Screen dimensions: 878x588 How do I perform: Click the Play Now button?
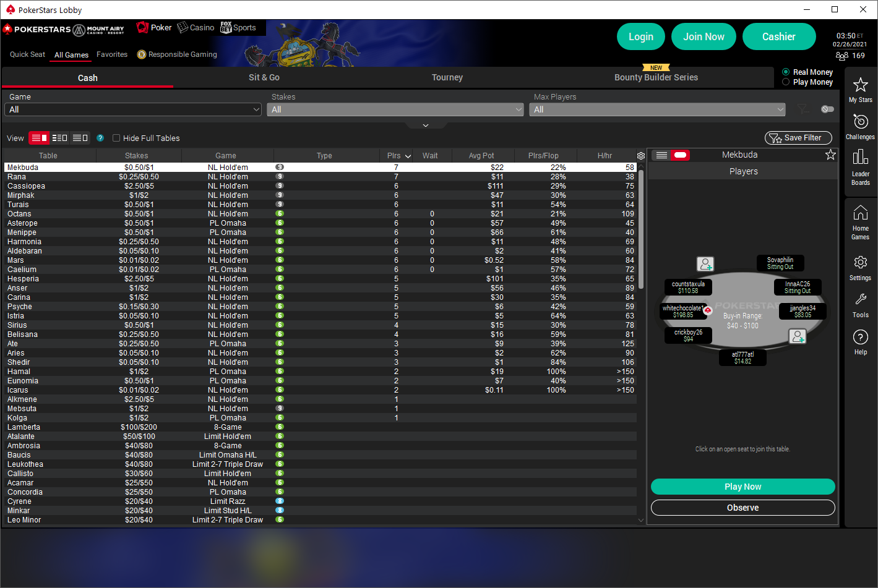[x=743, y=487]
